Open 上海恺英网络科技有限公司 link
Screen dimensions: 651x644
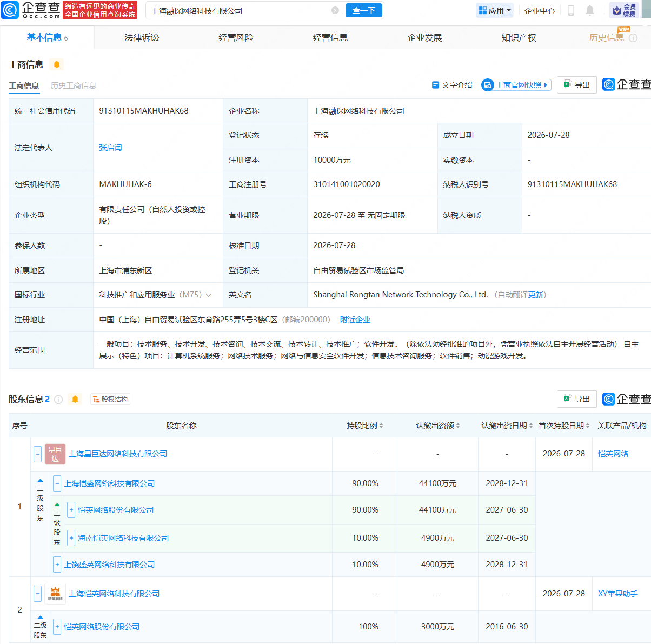[x=114, y=594]
